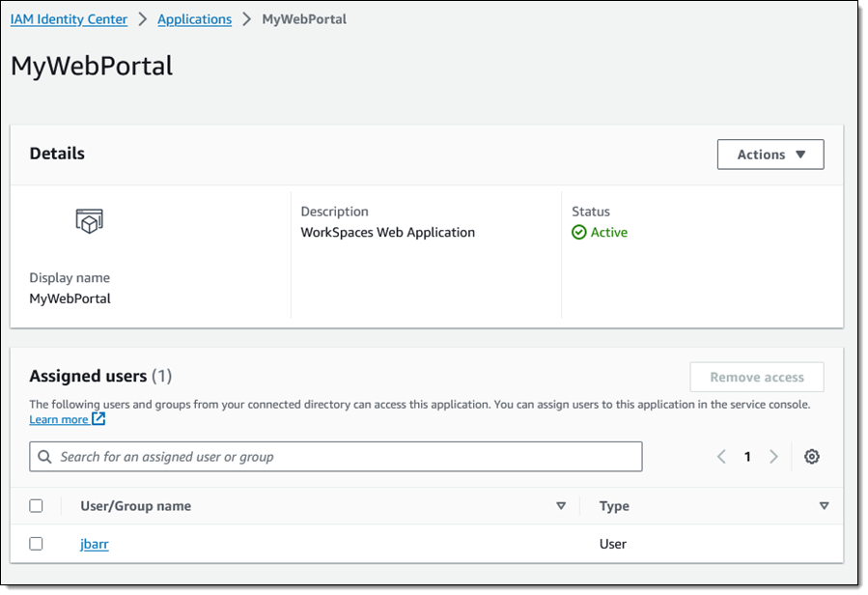Screen dimensions: 868x595
Task: Open table preferences gear icon
Action: [812, 457]
